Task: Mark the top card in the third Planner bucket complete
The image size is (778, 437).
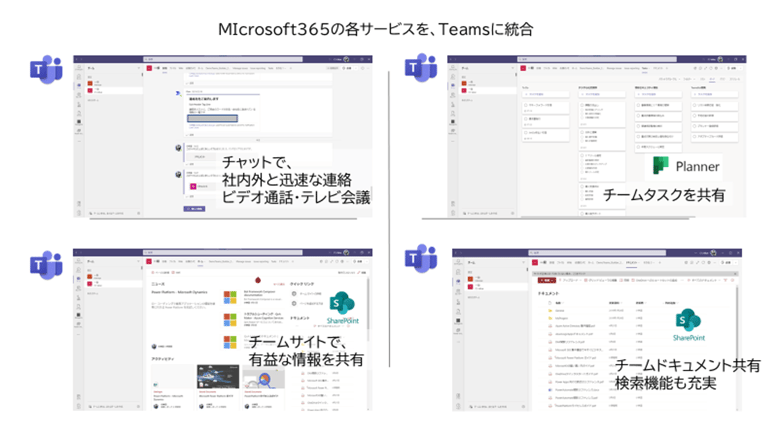Action: (x=639, y=105)
